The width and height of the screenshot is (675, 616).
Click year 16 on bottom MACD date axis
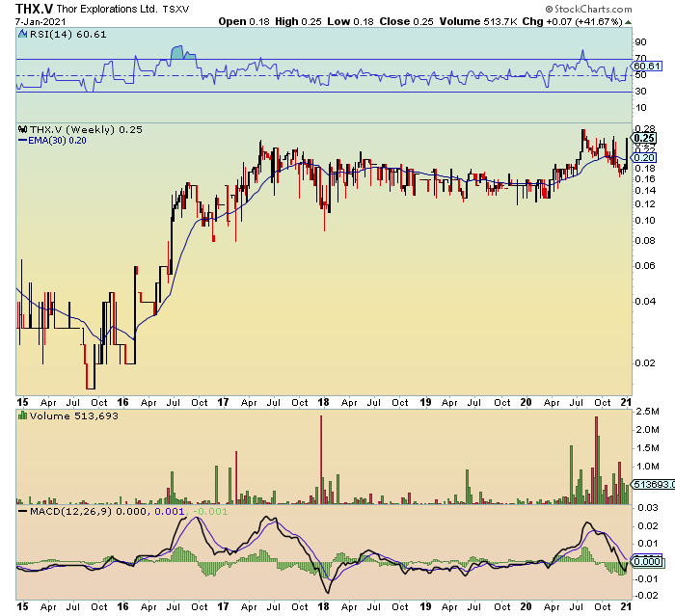122,606
